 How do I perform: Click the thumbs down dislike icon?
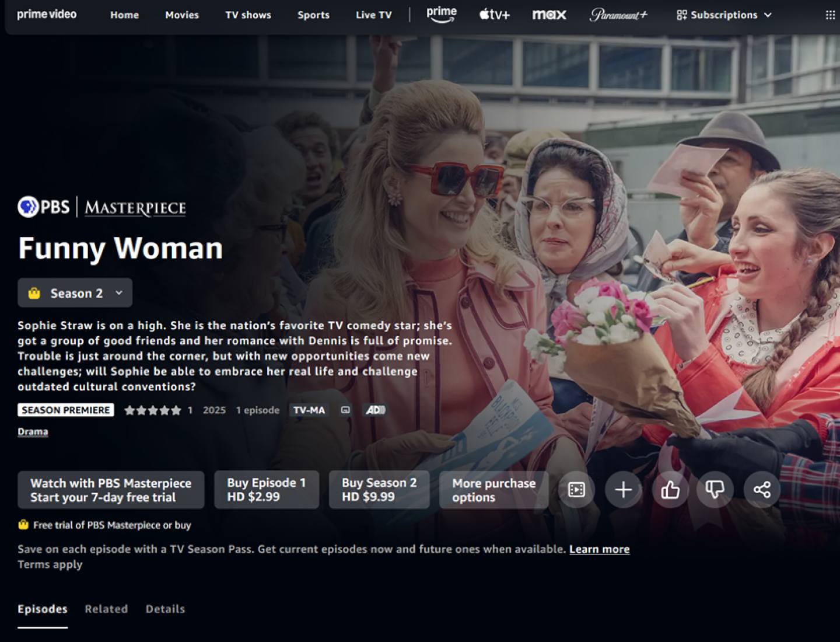point(715,490)
